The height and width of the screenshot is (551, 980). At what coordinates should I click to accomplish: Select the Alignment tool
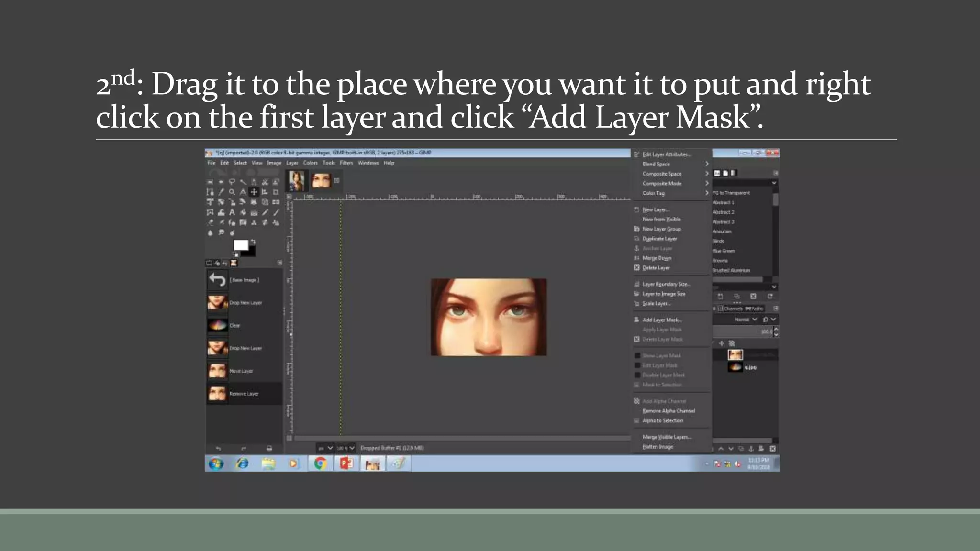pos(265,192)
